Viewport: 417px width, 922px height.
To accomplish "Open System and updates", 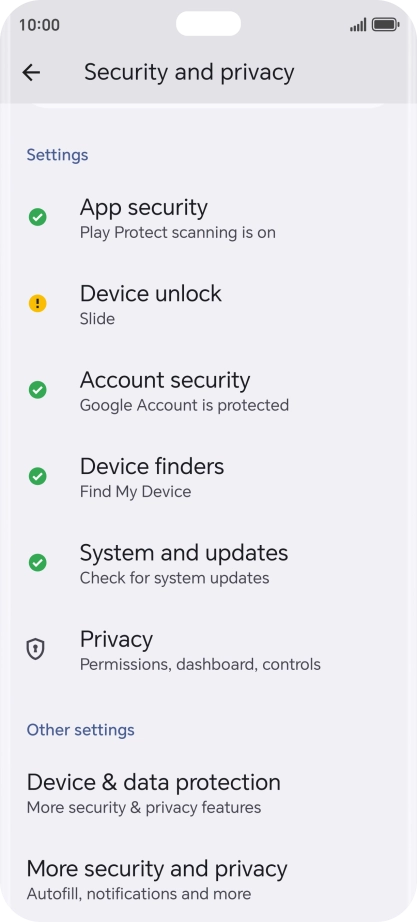I will (208, 563).
